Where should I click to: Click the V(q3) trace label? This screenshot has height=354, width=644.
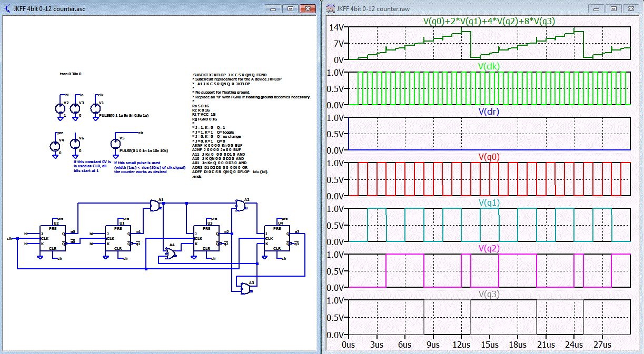click(489, 294)
